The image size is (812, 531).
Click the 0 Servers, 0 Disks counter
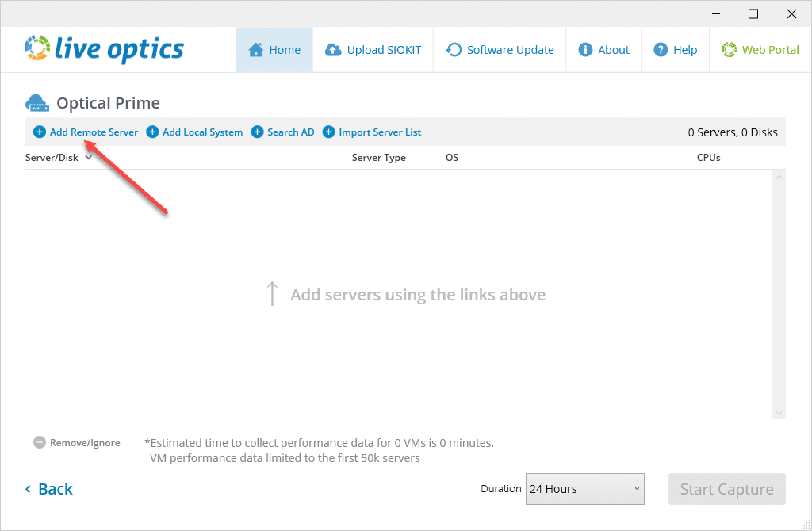tap(732, 132)
